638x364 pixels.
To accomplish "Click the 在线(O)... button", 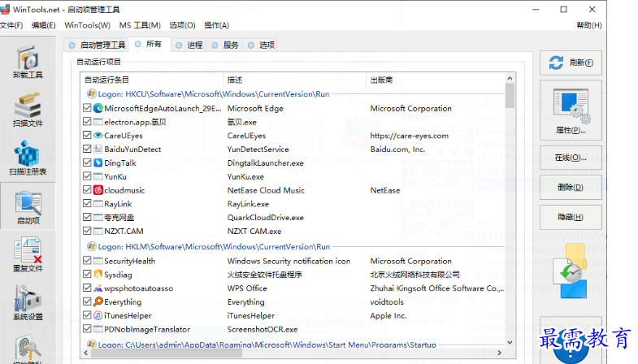I will (x=571, y=158).
